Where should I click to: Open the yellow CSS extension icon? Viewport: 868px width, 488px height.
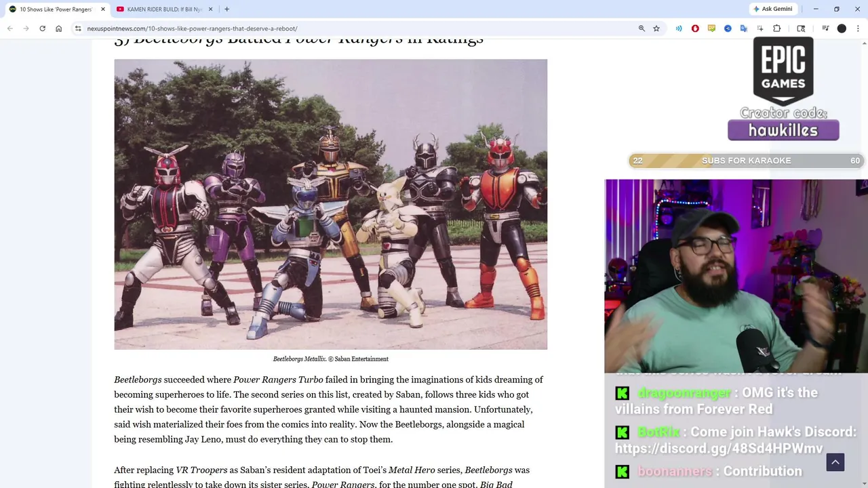point(711,28)
